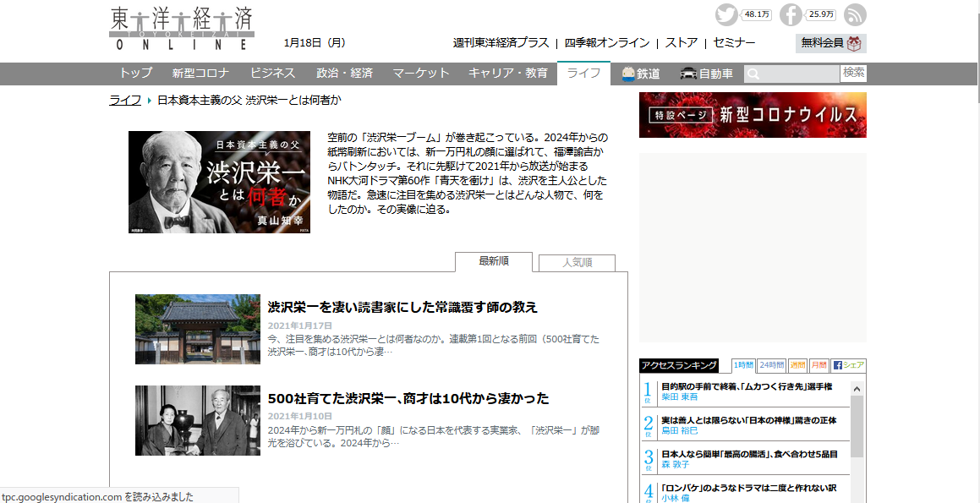Click the Toyo Keizai Online logo
Image resolution: width=980 pixels, height=503 pixels.
click(183, 28)
